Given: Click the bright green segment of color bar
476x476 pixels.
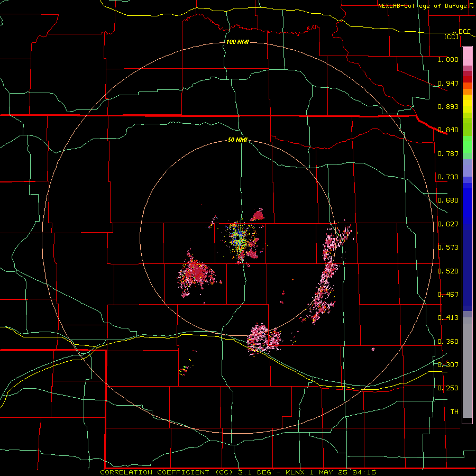Looking at the screenshot, I should click(x=467, y=144).
